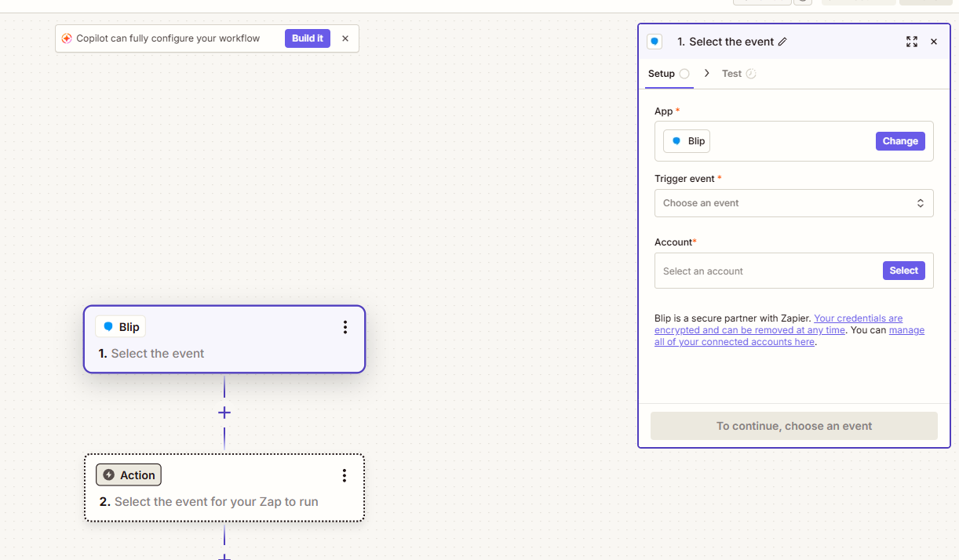Switch to the Setup tab
The height and width of the screenshot is (560, 959).
pyautogui.click(x=669, y=74)
